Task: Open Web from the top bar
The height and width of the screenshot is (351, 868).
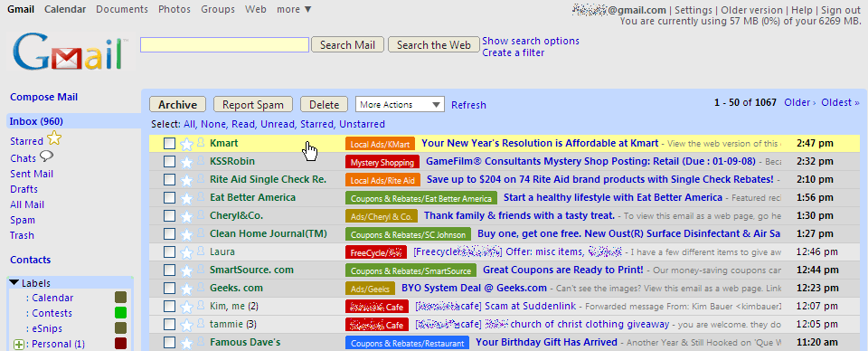Action: pyautogui.click(x=256, y=9)
